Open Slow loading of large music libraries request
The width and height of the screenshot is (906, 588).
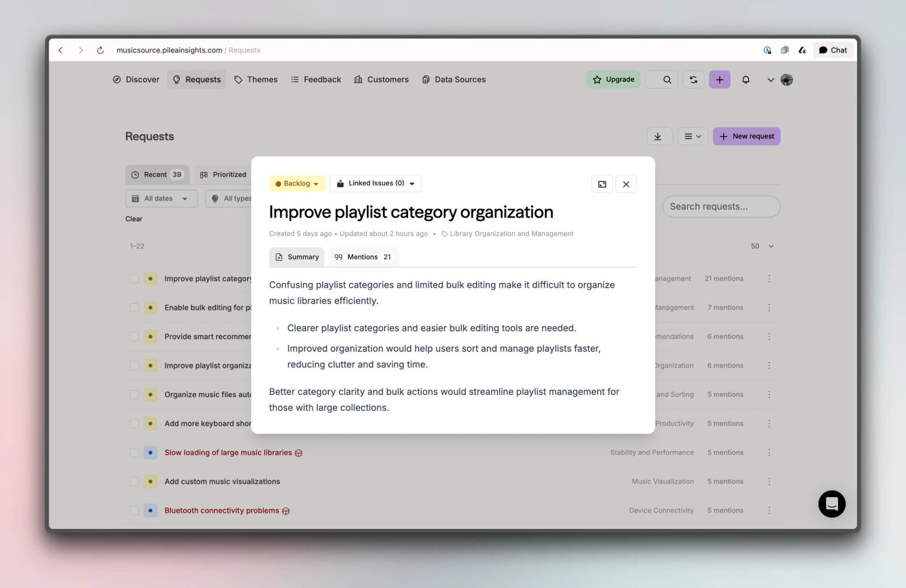(x=228, y=453)
